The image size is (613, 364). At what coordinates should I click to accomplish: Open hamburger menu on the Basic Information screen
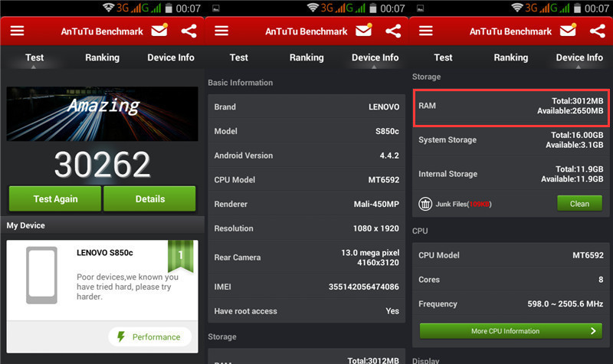coord(221,31)
